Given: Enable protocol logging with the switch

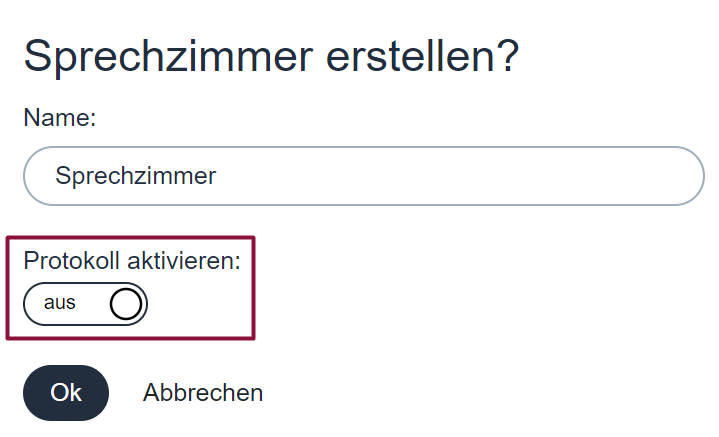Looking at the screenshot, I should tap(85, 304).
